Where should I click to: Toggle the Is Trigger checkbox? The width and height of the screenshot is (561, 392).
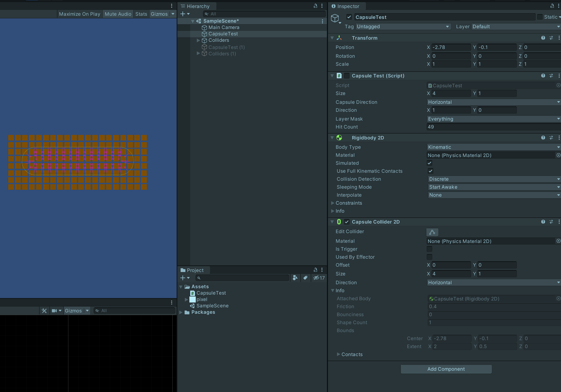coord(429,249)
